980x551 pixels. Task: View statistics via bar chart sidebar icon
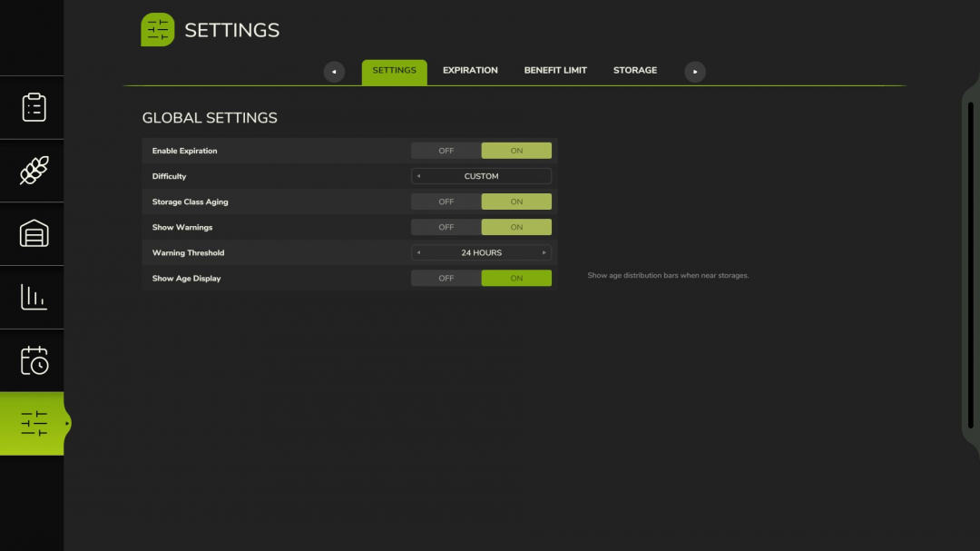point(33,297)
